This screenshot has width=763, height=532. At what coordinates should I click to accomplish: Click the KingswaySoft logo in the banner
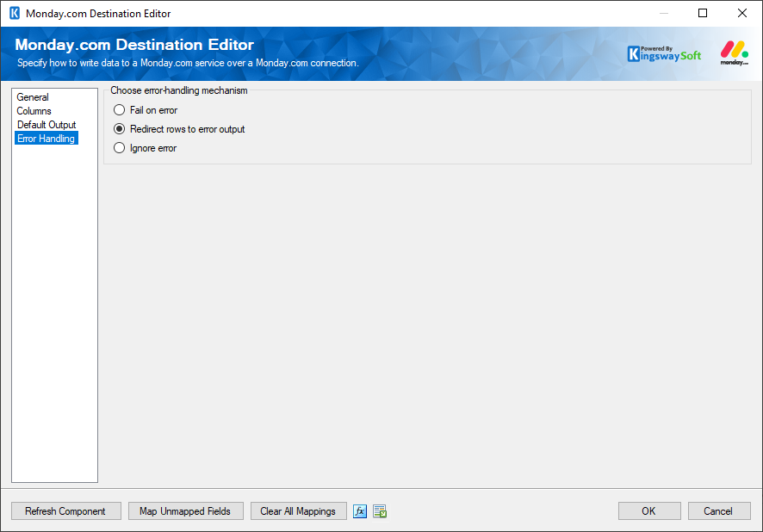pos(664,53)
